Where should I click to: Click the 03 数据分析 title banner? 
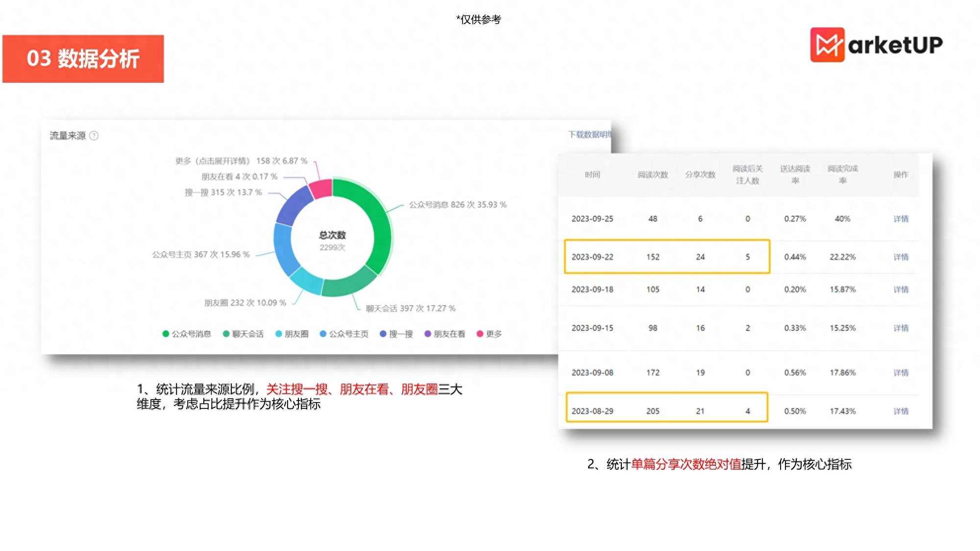(83, 59)
